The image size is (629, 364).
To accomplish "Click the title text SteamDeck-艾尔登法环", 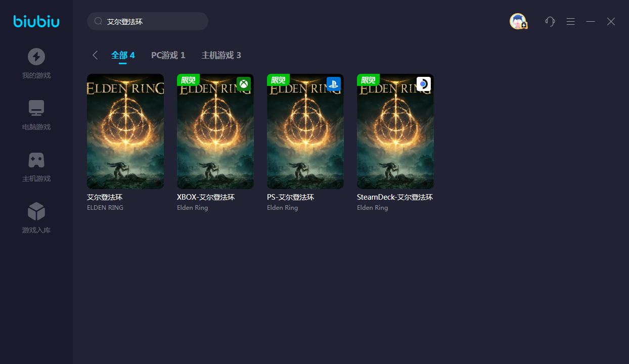I will coord(395,197).
